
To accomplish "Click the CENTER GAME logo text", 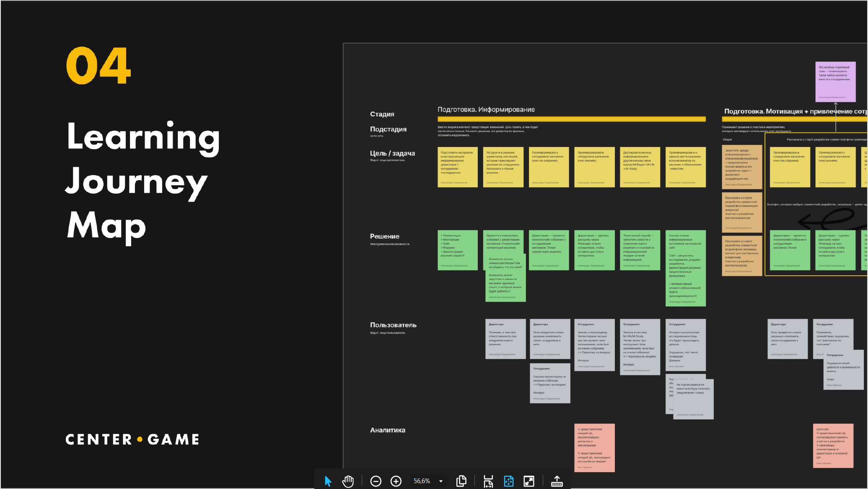I will pyautogui.click(x=132, y=439).
